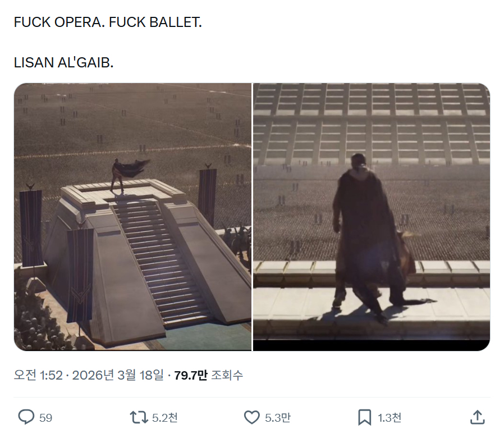
Task: Open the tweet timestamp 오전 1:52
Action: tap(38, 375)
